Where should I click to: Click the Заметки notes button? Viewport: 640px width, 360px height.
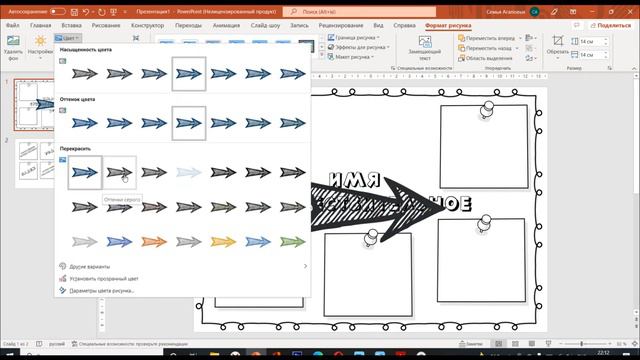471,344
